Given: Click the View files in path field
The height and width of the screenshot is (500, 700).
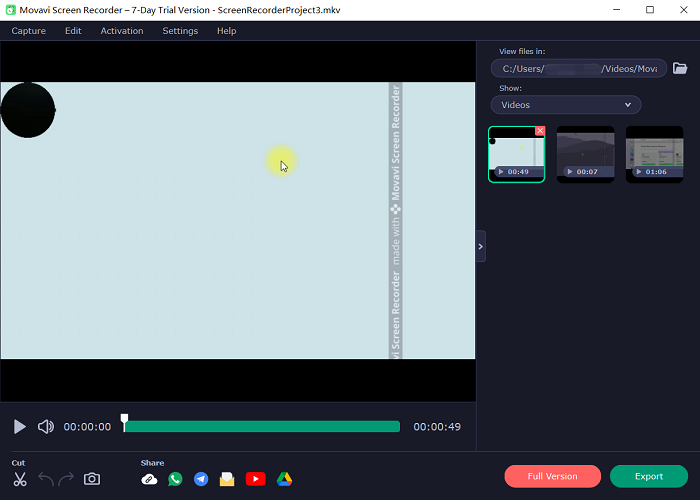Looking at the screenshot, I should coord(579,68).
